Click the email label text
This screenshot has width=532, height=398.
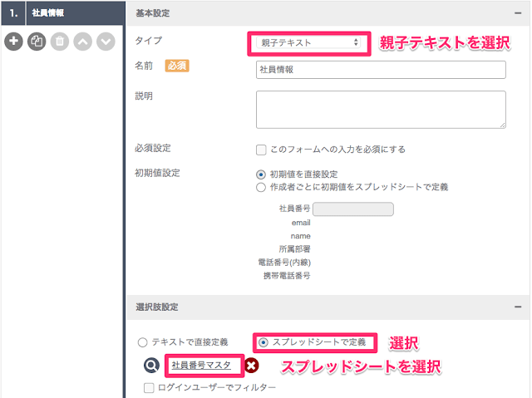coord(301,223)
